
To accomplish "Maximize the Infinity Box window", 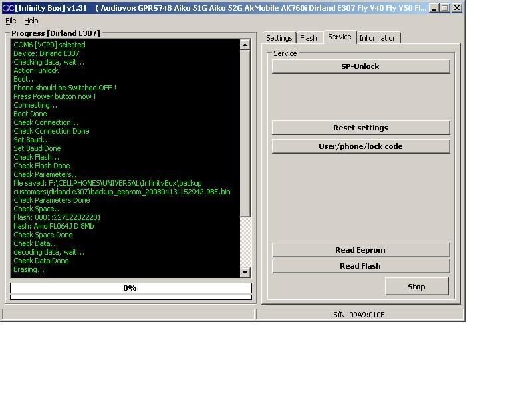I will [445, 8].
